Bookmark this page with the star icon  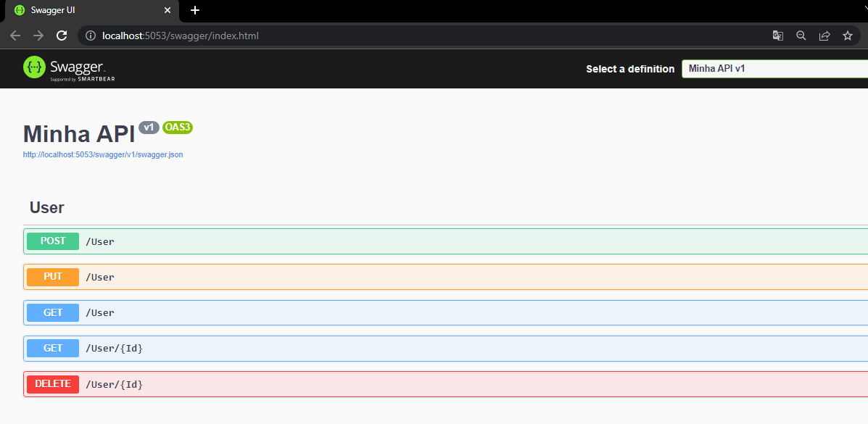tap(848, 36)
